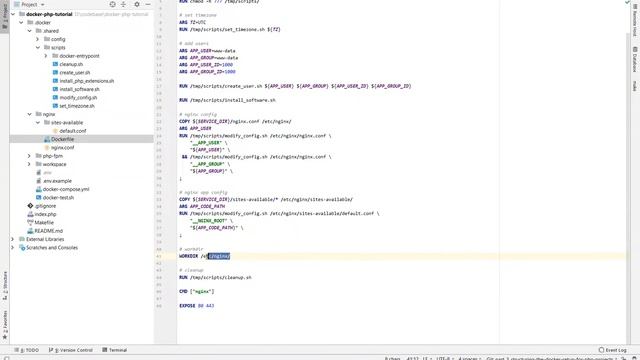Expand the workspace folder
Screen dimensions: 640x360
29,164
